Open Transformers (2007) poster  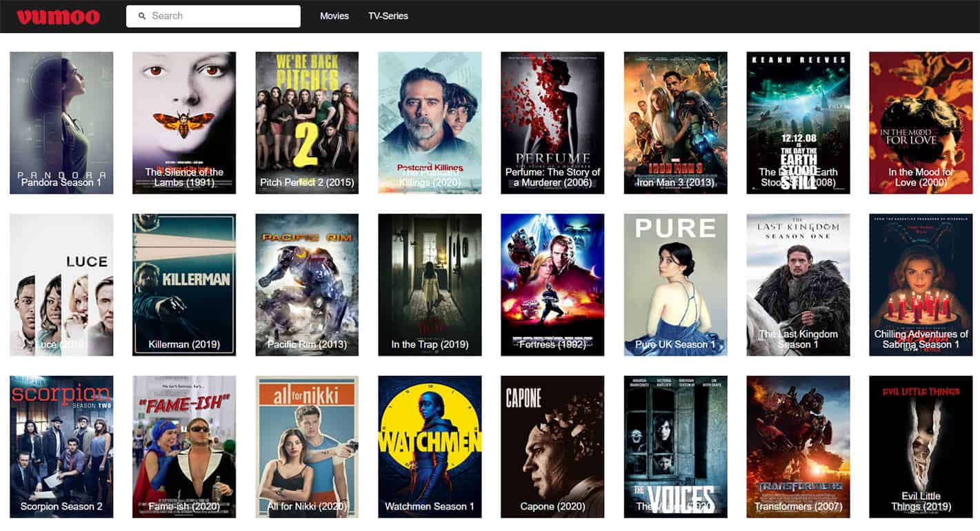coord(798,447)
